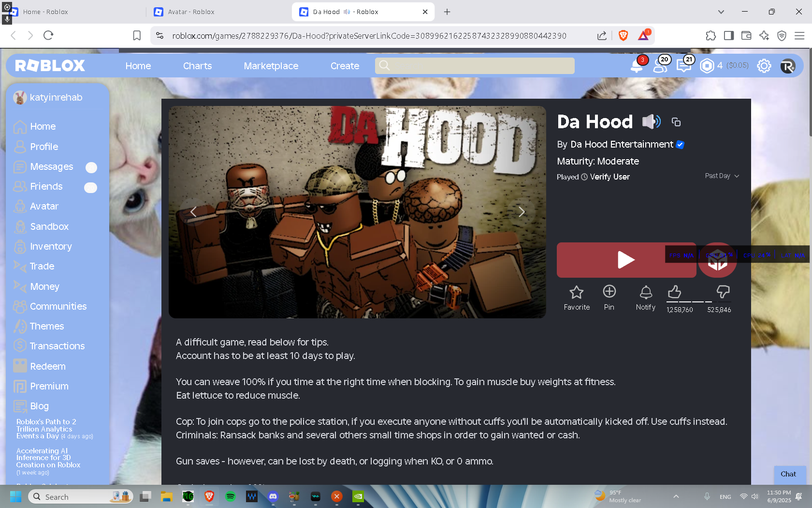Open Blog in sidebar
The image size is (812, 508).
click(x=31, y=406)
